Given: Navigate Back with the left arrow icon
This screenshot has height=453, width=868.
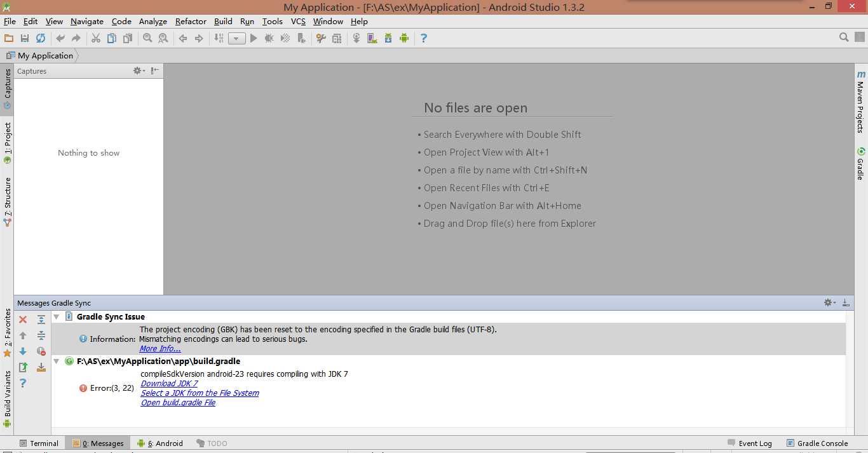Looking at the screenshot, I should (x=183, y=38).
